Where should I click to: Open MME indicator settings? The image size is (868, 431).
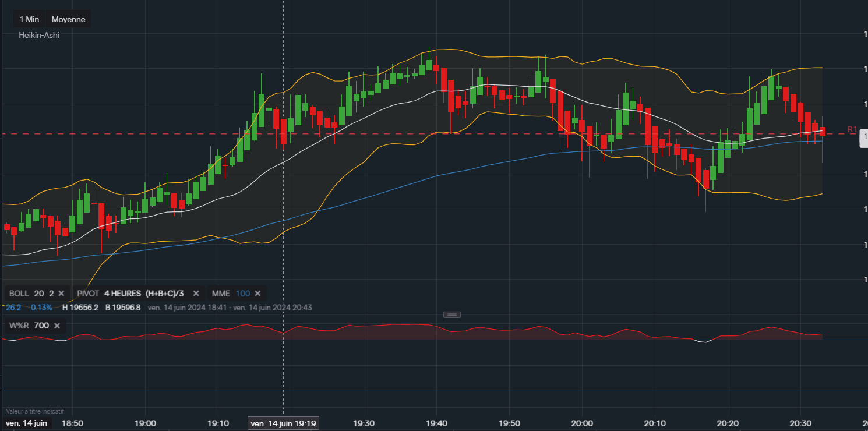[x=221, y=294]
